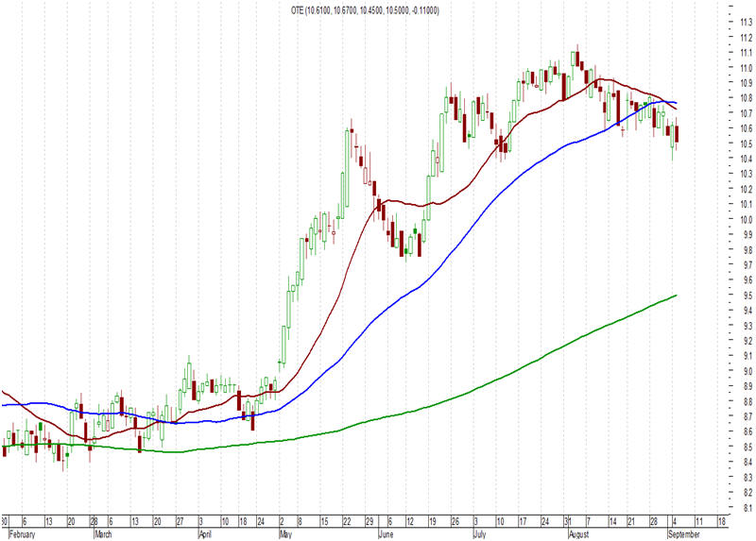Click the 8.7 price axis label
The image size is (756, 541).
(x=747, y=416)
